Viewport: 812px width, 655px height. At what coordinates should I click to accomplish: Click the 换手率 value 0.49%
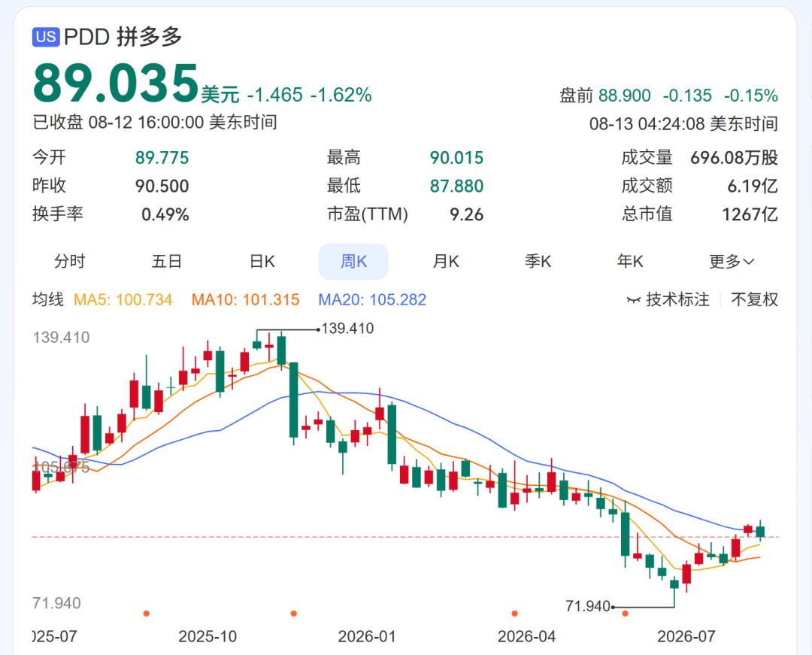click(165, 214)
